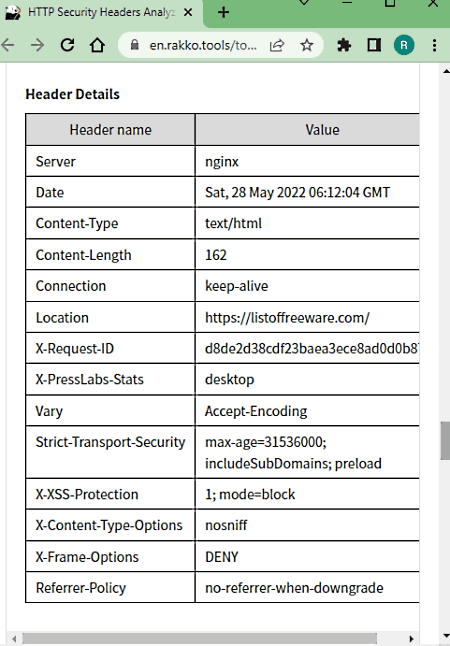The height and width of the screenshot is (646, 450).
Task: Open a new browser tab
Action: tap(223, 12)
